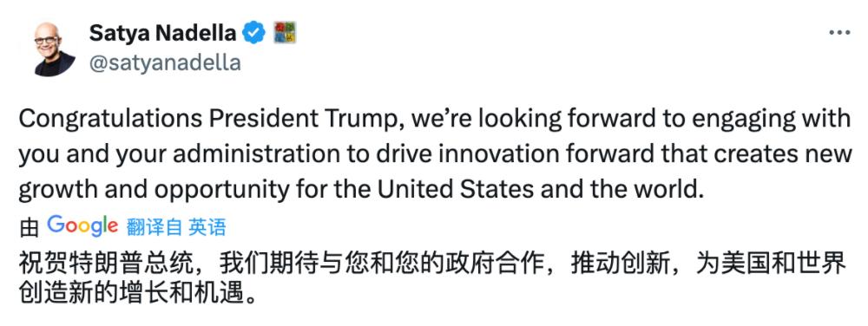Select the 英语 source language label
Viewport: 868px width, 326px height.
207,227
